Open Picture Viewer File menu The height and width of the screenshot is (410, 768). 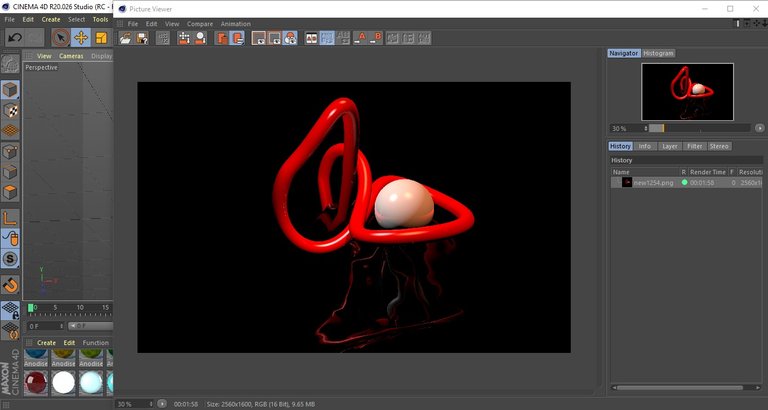tap(133, 24)
